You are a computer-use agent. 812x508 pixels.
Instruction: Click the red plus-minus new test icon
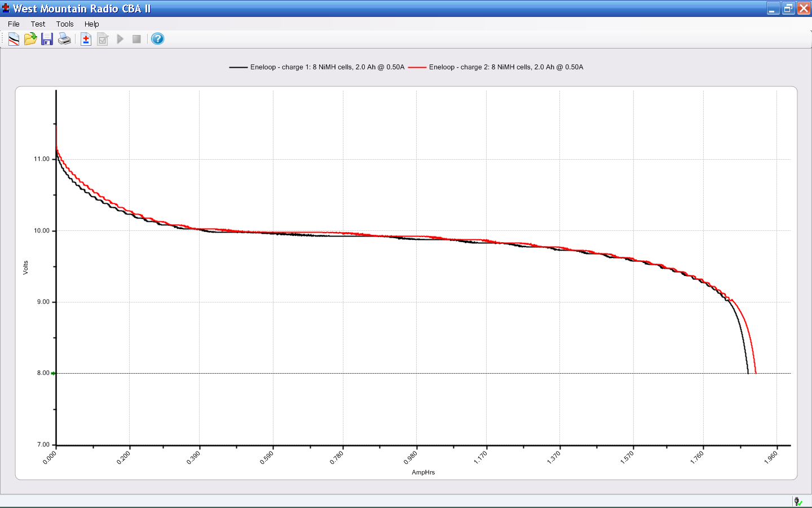click(x=86, y=39)
